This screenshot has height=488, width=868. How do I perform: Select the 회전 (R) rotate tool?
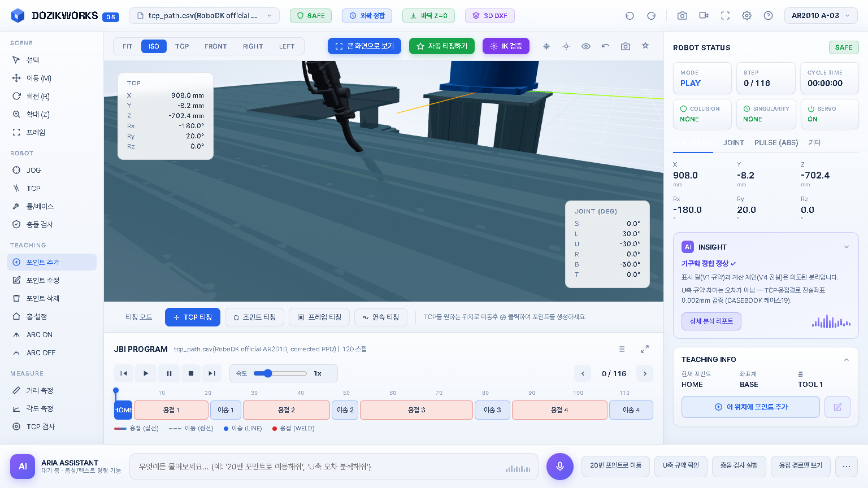coord(51,96)
